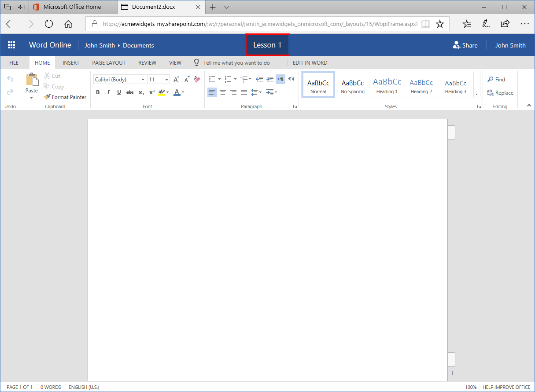Click the Undo arrow
This screenshot has width=535, height=392.
10,78
